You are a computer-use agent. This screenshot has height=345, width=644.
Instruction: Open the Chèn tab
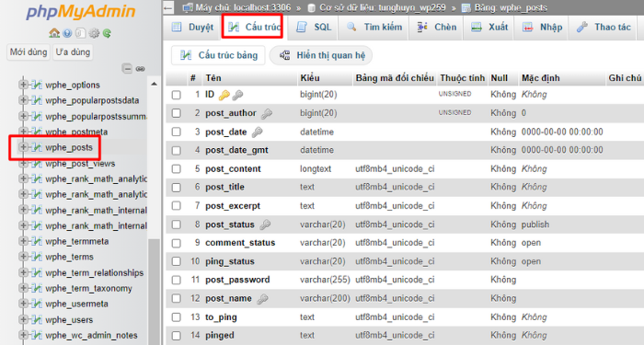click(436, 28)
